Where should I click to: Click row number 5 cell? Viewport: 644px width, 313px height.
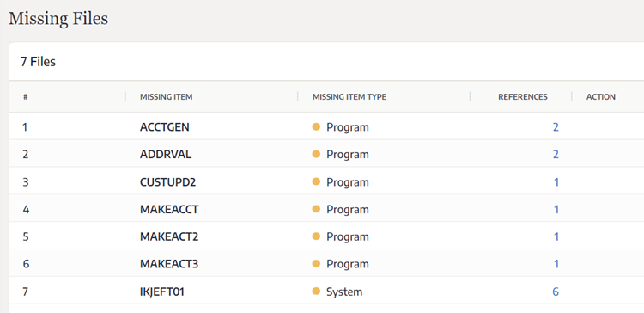[x=26, y=237]
